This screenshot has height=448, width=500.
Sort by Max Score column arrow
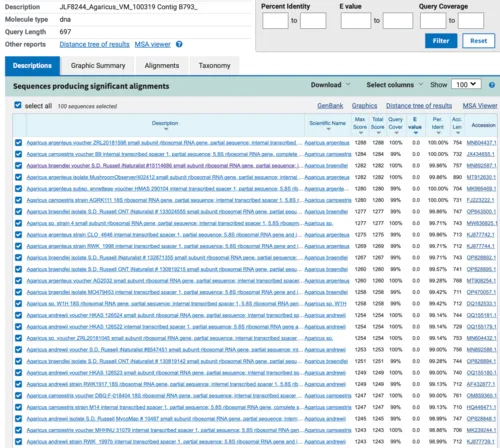coord(361,133)
